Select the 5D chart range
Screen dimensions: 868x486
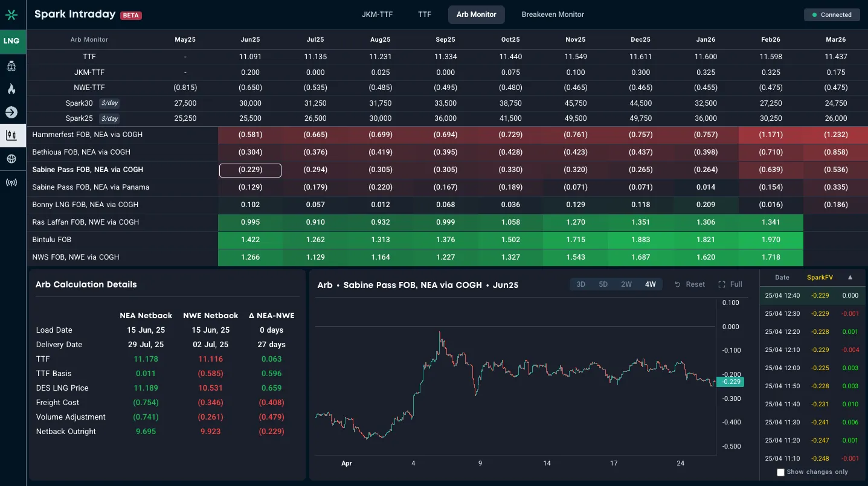(603, 284)
